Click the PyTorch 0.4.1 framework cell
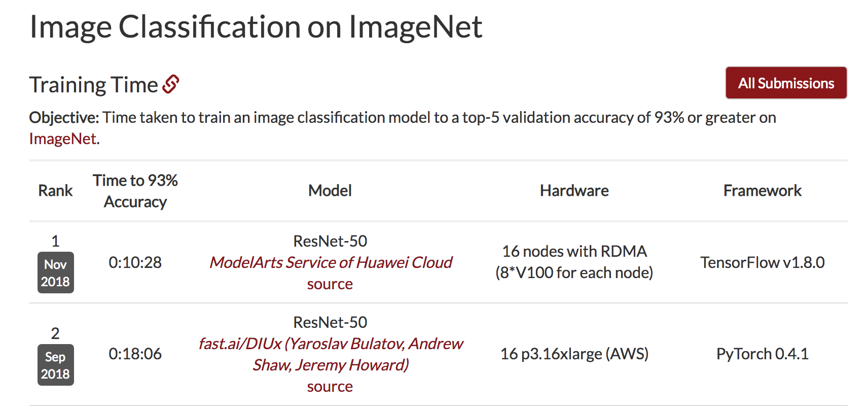 (x=763, y=354)
